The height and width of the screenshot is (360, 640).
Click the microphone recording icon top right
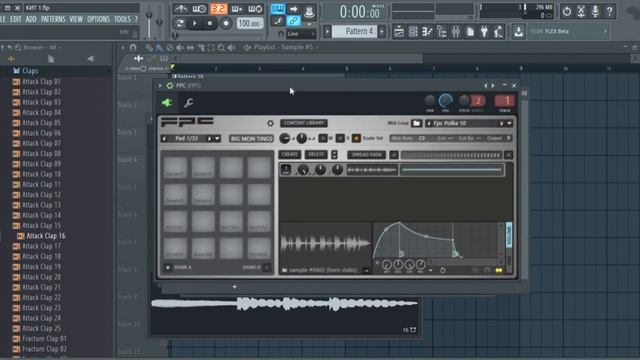click(595, 11)
